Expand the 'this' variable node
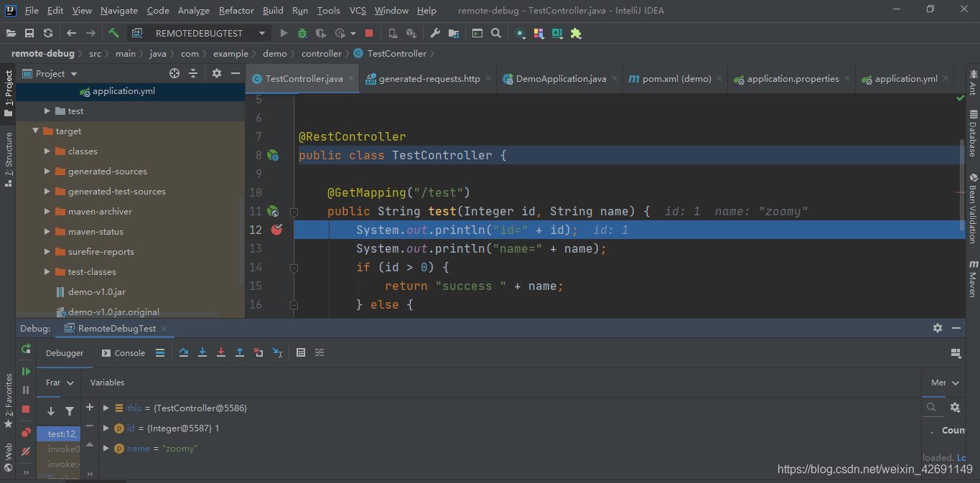980x483 pixels. (x=106, y=408)
